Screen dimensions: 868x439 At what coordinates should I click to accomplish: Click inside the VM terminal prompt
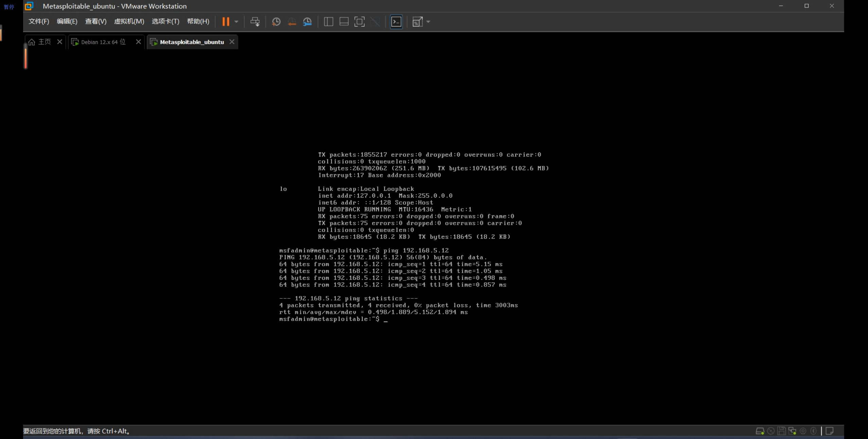pyautogui.click(x=386, y=319)
